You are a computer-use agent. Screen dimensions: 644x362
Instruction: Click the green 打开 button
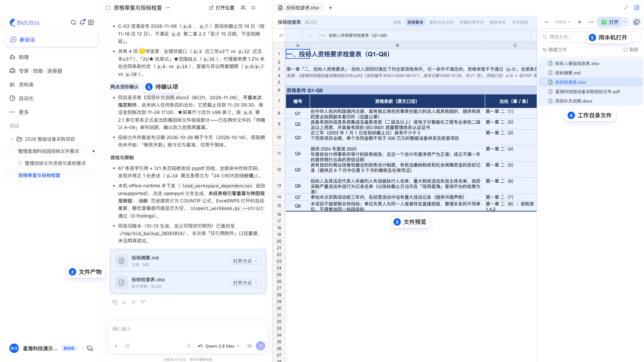click(x=610, y=22)
